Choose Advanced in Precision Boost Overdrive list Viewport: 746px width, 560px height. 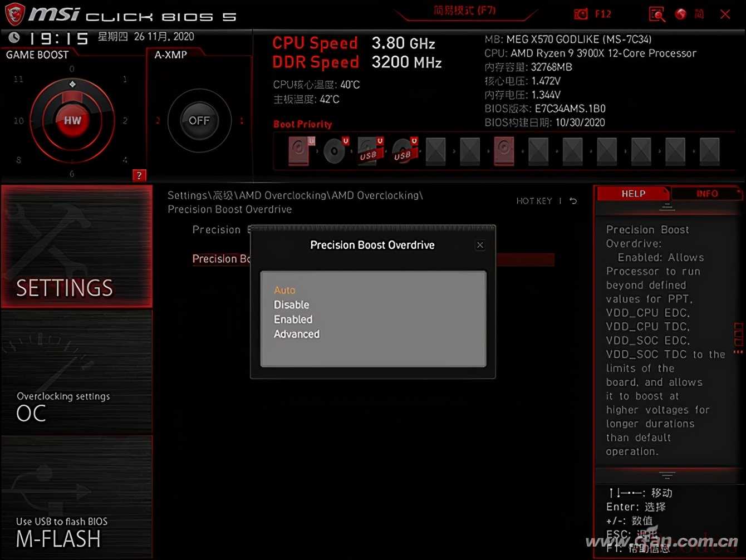coord(297,334)
